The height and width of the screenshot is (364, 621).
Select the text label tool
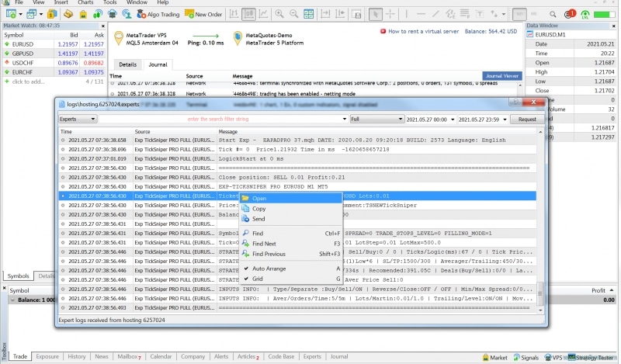pos(480,14)
